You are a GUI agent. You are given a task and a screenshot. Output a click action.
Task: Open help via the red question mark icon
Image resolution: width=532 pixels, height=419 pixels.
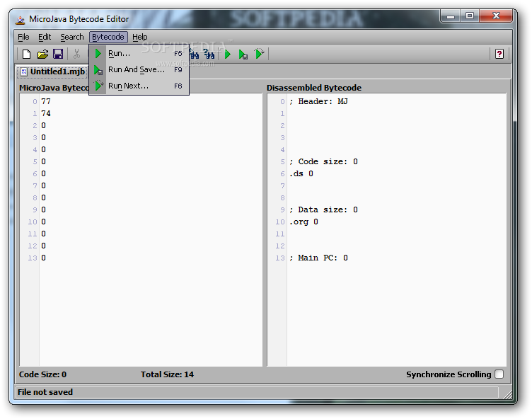(499, 54)
